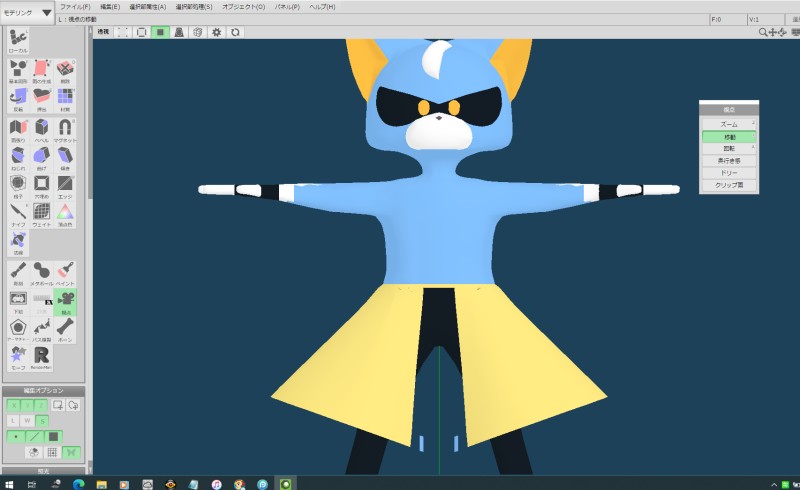The height and width of the screenshot is (490, 800).
Task: Open viewport settings gear icon
Action: point(217,32)
